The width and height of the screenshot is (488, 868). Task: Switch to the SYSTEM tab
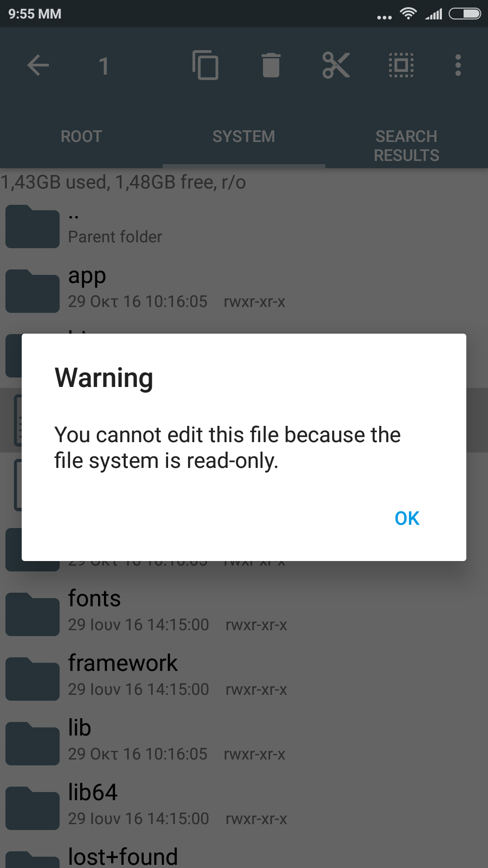point(244,137)
